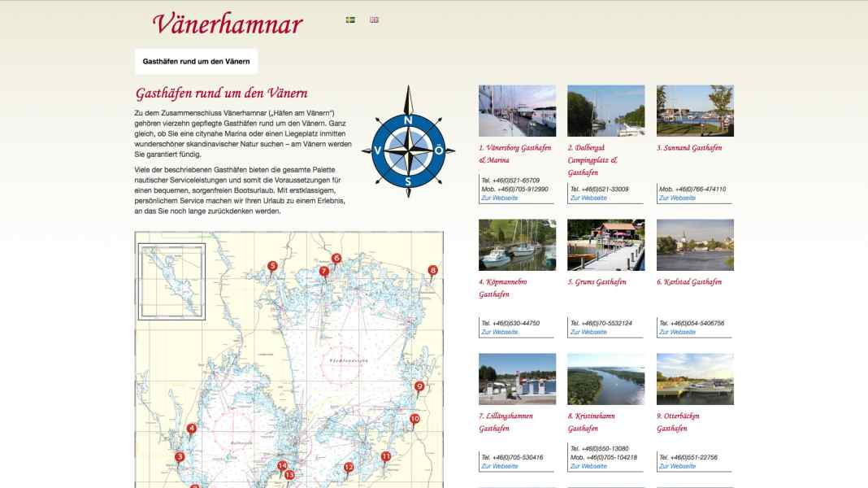Viewport: 868px width, 488px height.
Task: Switch language using the Swedish flag icon
Action: coord(350,20)
